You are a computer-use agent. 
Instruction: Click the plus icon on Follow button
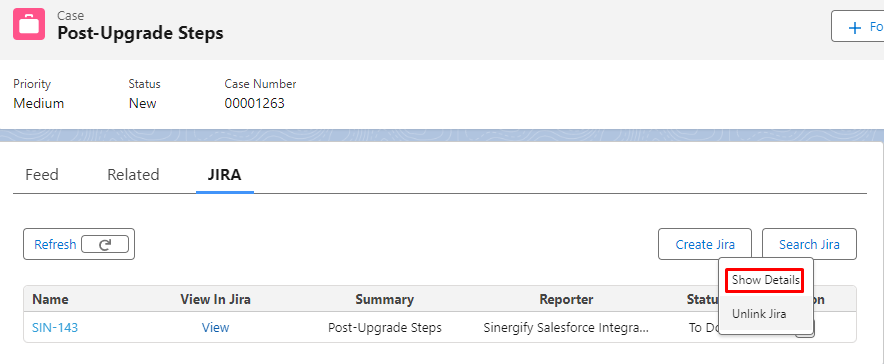(x=855, y=28)
